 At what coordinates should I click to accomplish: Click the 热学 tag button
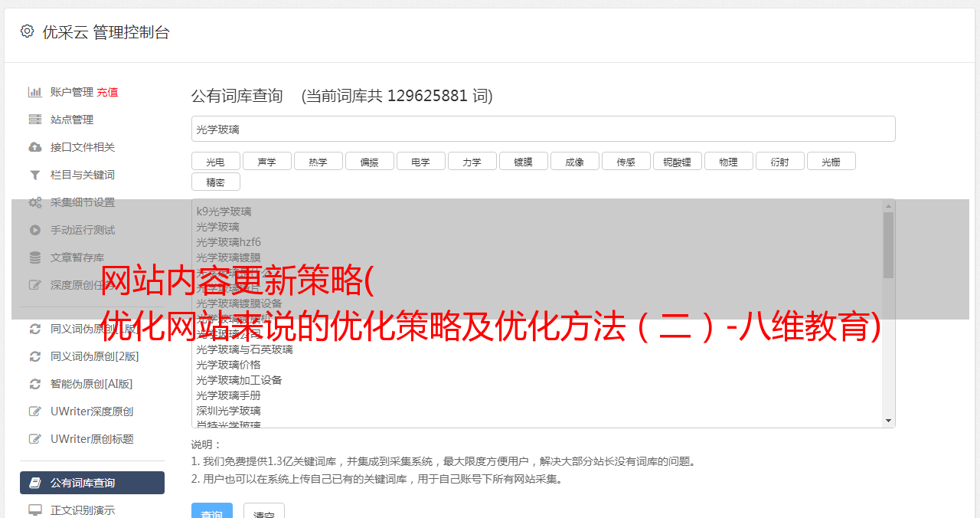click(x=318, y=161)
